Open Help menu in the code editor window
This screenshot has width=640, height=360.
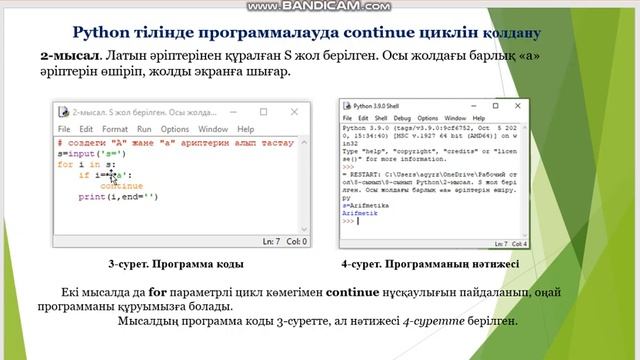point(246,129)
